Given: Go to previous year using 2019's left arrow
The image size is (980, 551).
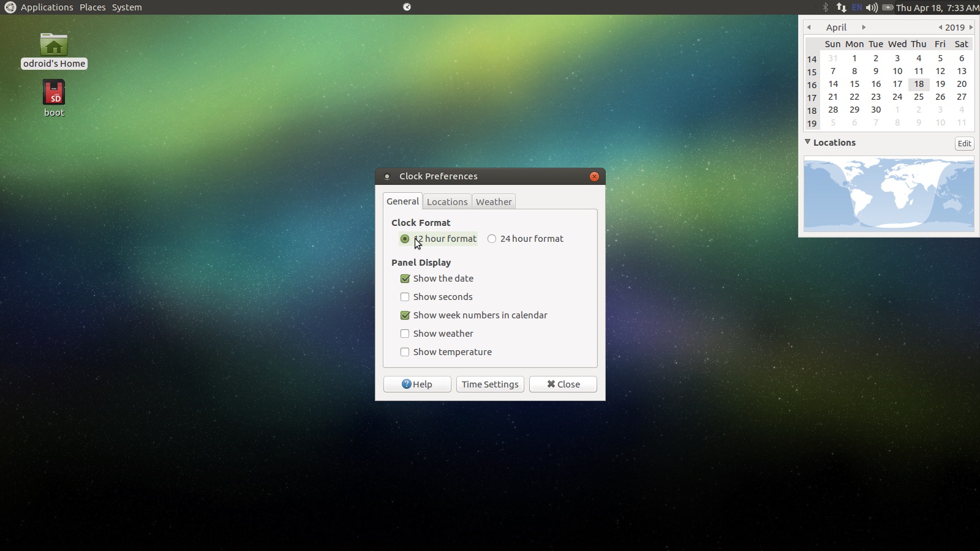Looking at the screenshot, I should pyautogui.click(x=940, y=27).
